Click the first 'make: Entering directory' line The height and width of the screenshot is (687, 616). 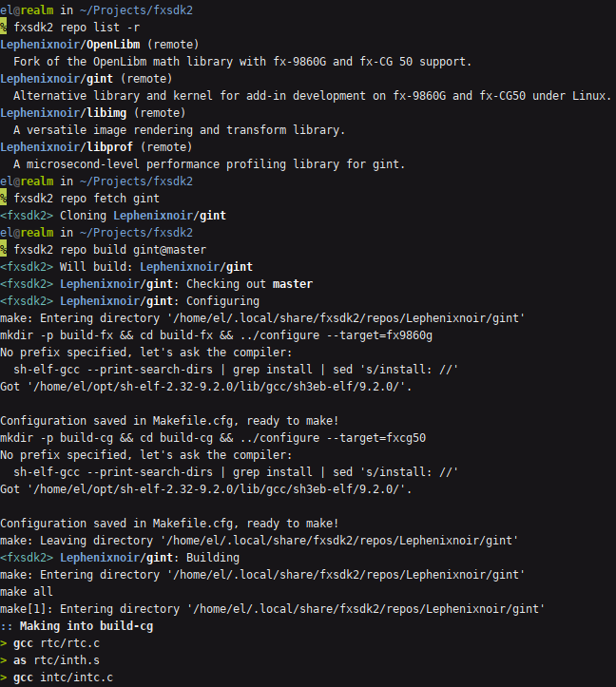pos(262,317)
